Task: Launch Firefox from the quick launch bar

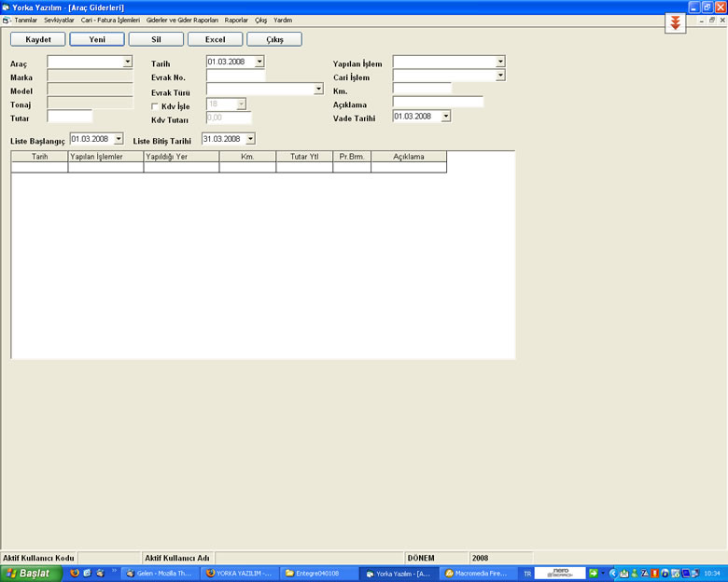Action: pyautogui.click(x=75, y=574)
